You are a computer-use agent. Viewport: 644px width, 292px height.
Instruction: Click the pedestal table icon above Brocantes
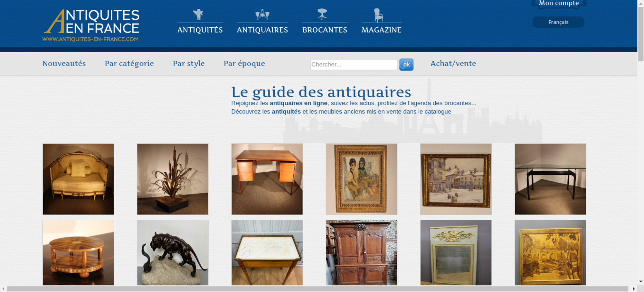[x=322, y=14]
